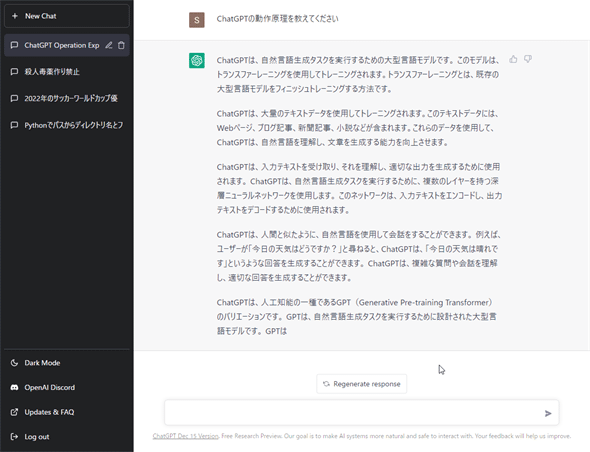The width and height of the screenshot is (590, 452).
Task: Toggle Dark Mode
Action: (x=67, y=363)
